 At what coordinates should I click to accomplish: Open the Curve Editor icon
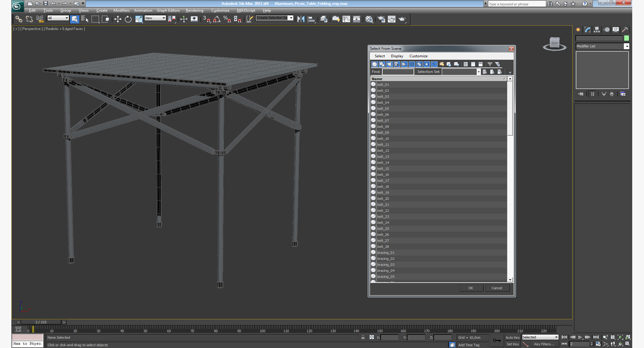pos(346,19)
